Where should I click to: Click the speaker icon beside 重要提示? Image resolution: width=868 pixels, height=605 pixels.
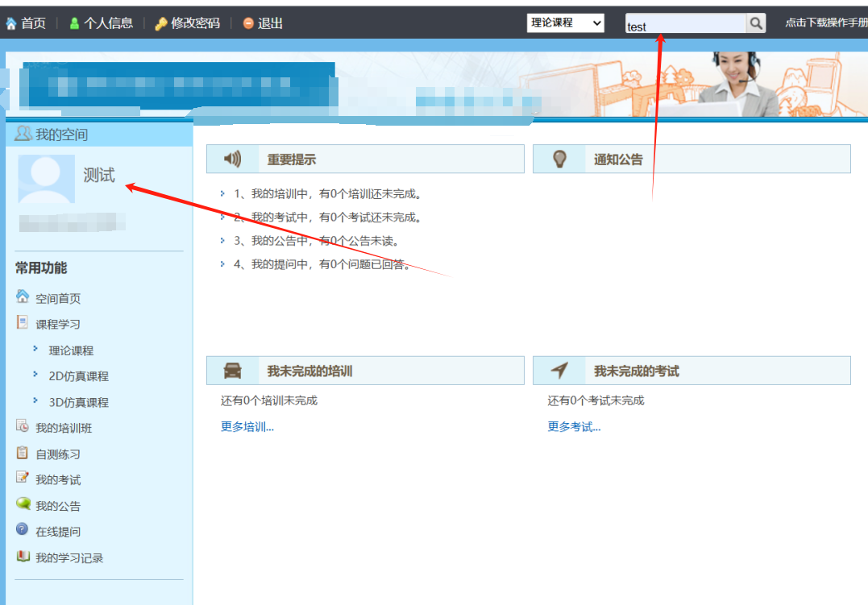coord(232,159)
